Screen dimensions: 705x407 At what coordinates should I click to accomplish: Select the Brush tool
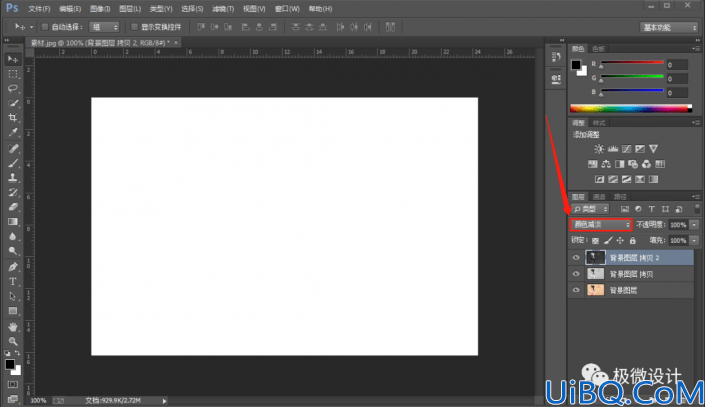pos(13,163)
